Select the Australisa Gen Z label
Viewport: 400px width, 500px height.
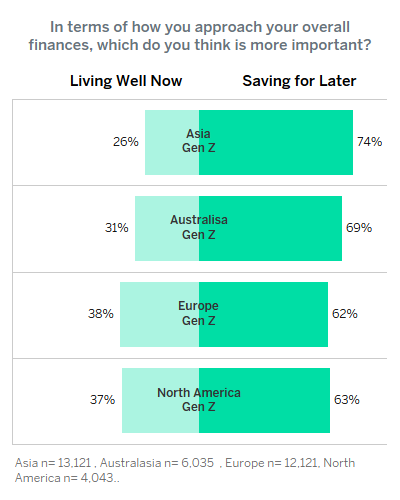pos(199,227)
